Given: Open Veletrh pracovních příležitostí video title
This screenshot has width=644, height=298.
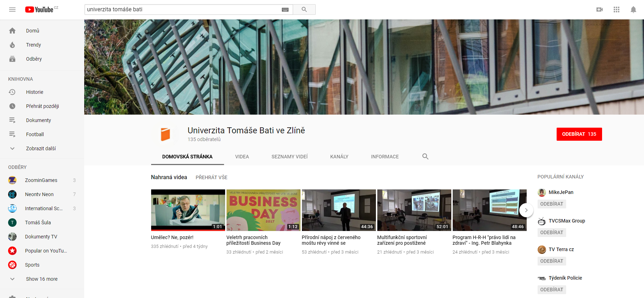Looking at the screenshot, I should tap(254, 240).
